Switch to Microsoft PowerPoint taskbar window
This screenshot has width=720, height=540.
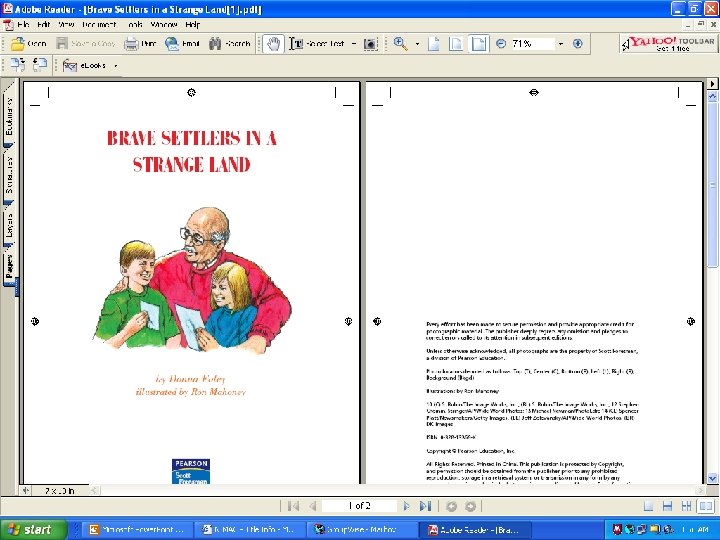tap(137, 529)
